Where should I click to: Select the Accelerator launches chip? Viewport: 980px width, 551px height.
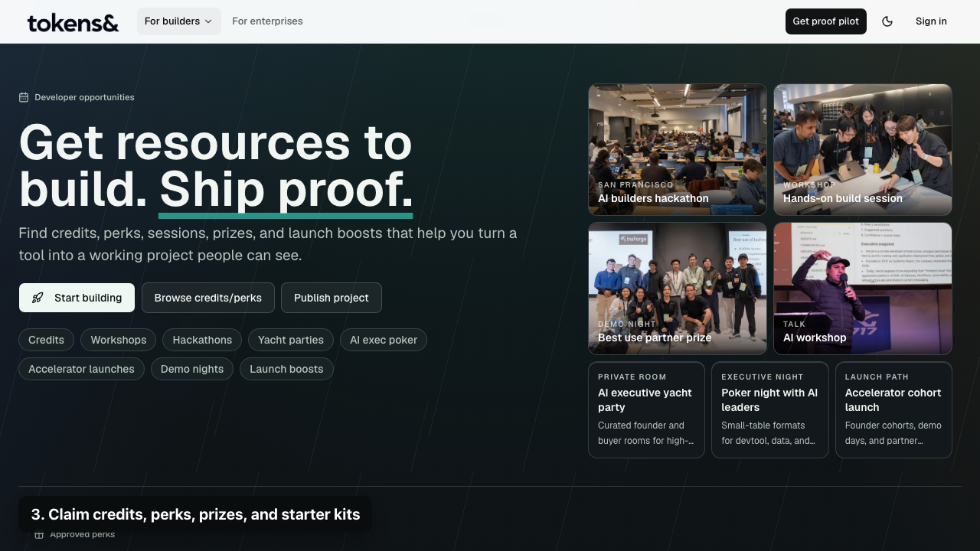(x=81, y=369)
